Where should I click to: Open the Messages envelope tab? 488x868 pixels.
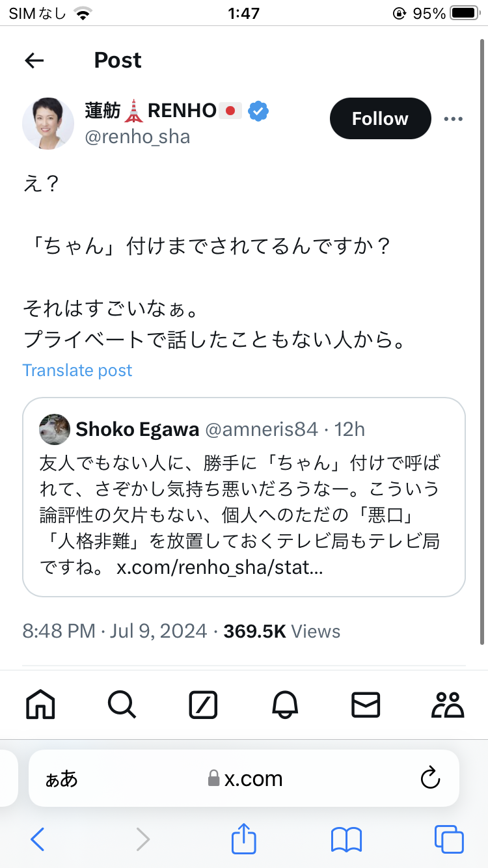click(366, 705)
